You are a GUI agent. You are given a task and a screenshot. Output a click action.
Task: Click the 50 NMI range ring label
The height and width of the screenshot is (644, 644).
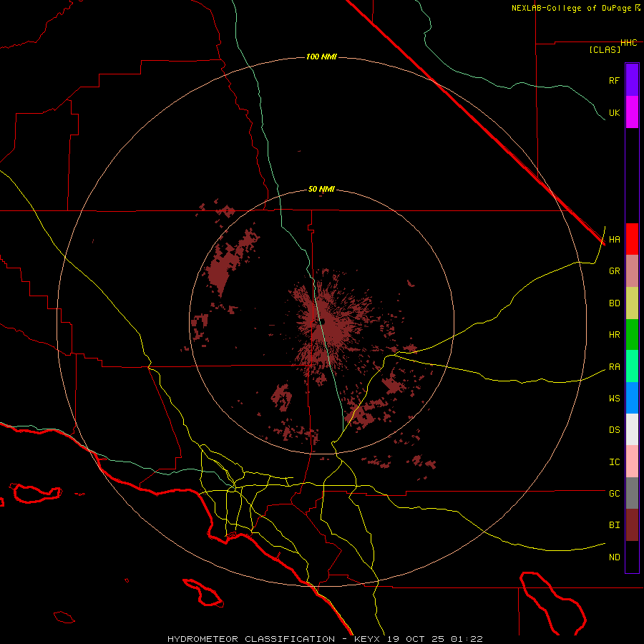(x=321, y=189)
